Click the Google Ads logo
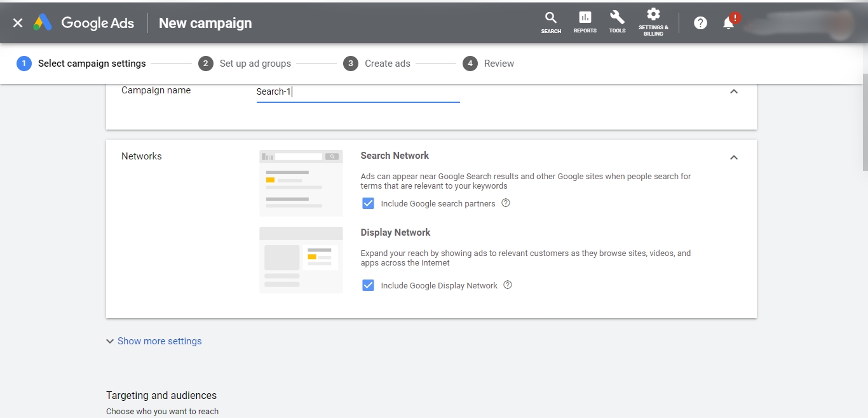Screen dimensions: 868x418 pos(84,23)
